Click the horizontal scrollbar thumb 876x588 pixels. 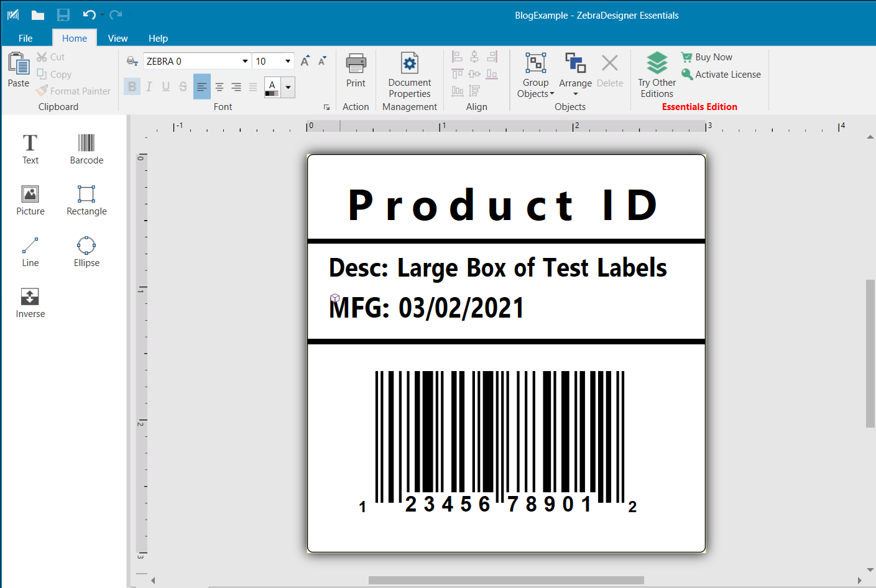pos(506,581)
